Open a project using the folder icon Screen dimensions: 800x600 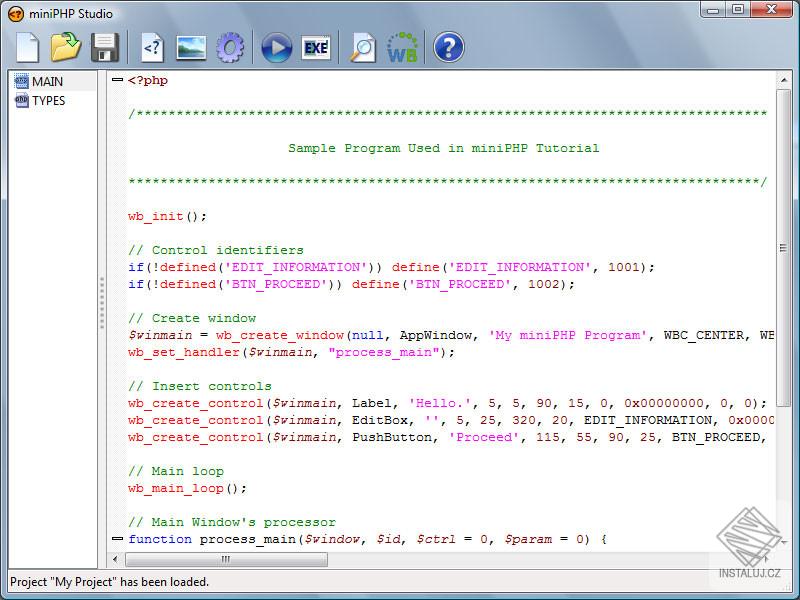coord(66,47)
